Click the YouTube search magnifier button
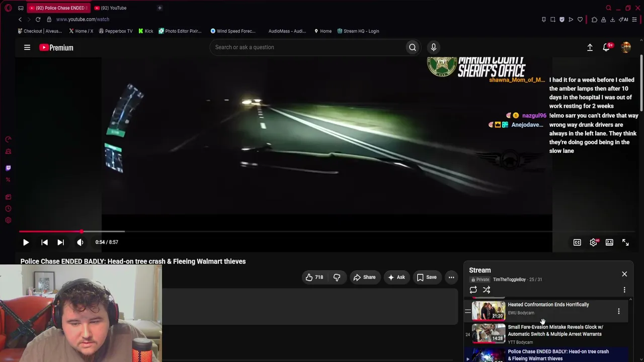 [413, 47]
